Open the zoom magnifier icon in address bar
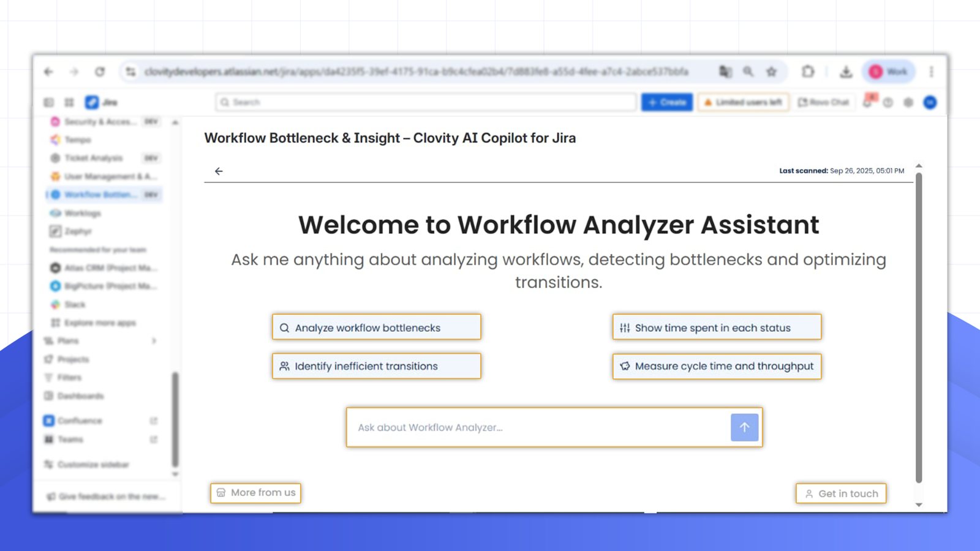The image size is (980, 551). coord(748,72)
